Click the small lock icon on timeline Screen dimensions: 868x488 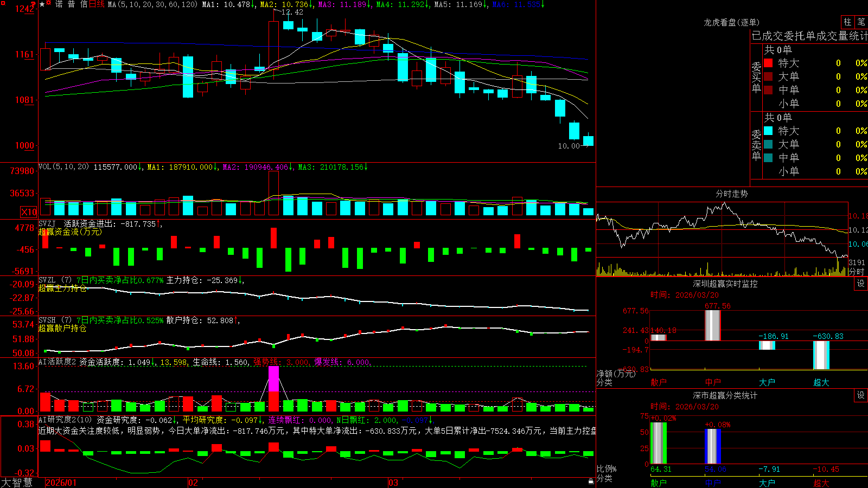(x=591, y=481)
